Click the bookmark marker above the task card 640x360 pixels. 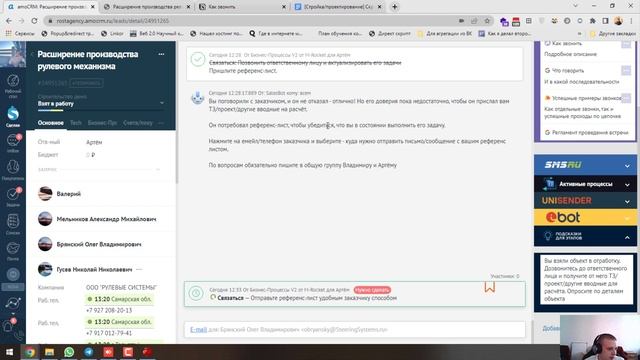pos(490,287)
